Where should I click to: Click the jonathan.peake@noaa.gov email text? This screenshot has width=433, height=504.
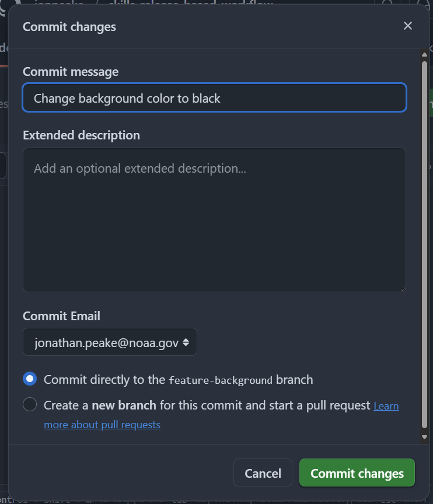(x=106, y=343)
